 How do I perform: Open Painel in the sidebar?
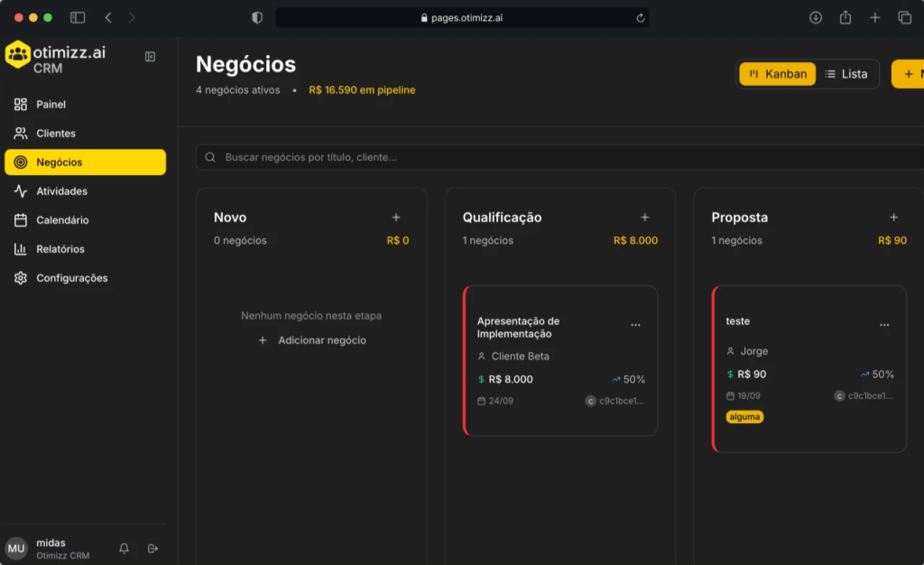[51, 105]
